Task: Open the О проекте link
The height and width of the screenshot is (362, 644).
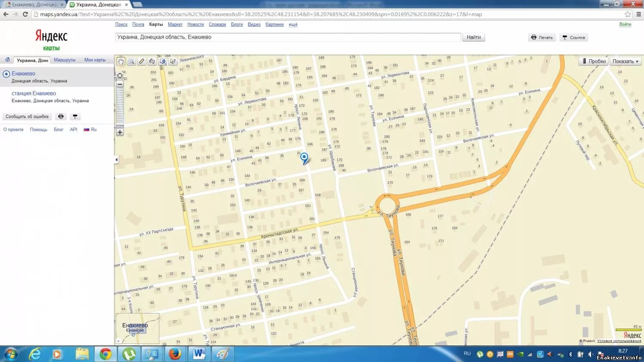Action: 13,130
